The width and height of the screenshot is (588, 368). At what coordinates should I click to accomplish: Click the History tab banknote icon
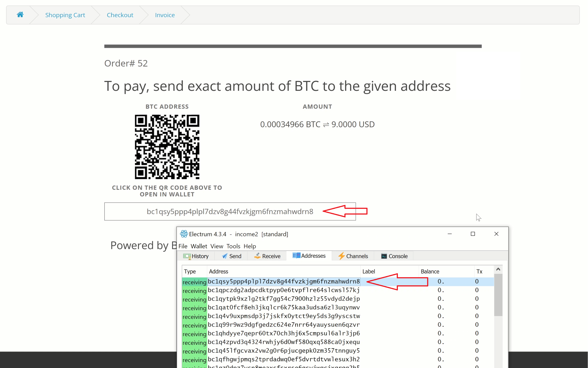click(x=187, y=256)
